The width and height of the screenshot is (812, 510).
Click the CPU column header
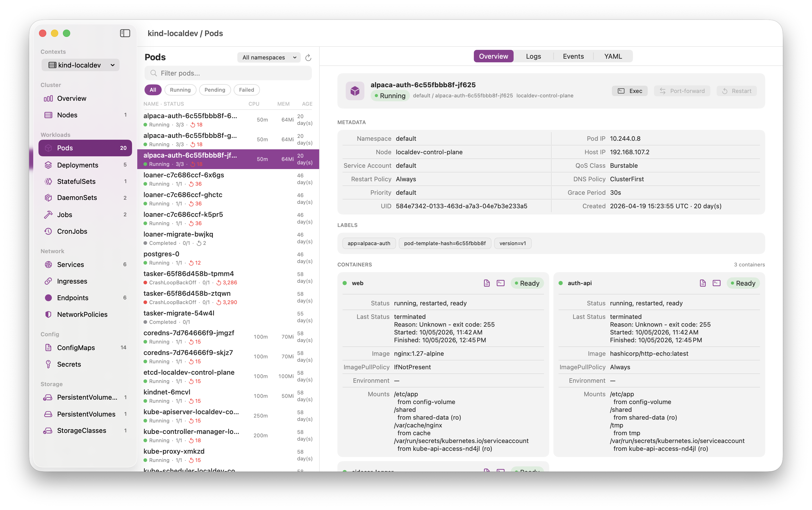pos(254,104)
